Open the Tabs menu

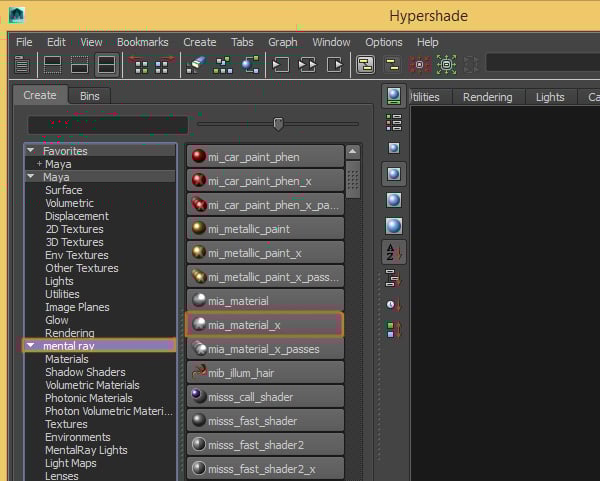tap(242, 42)
